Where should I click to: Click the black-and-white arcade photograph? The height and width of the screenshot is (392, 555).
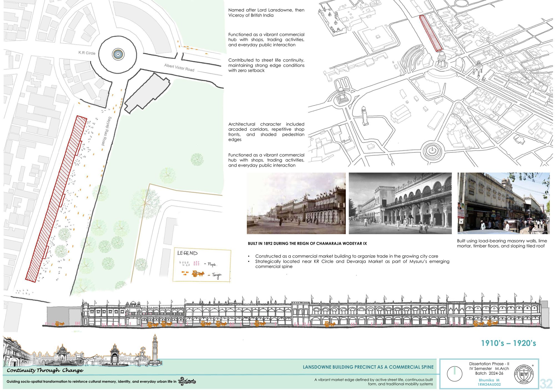(x=400, y=203)
